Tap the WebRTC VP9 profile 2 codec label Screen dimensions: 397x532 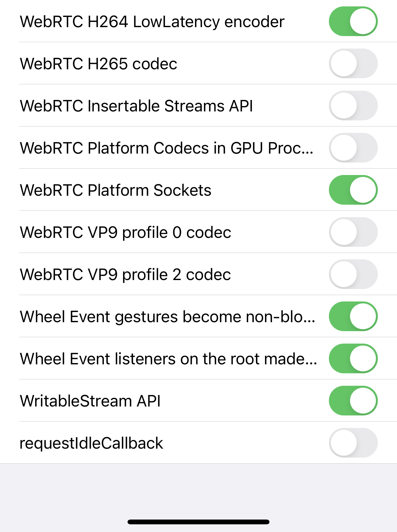click(x=125, y=274)
